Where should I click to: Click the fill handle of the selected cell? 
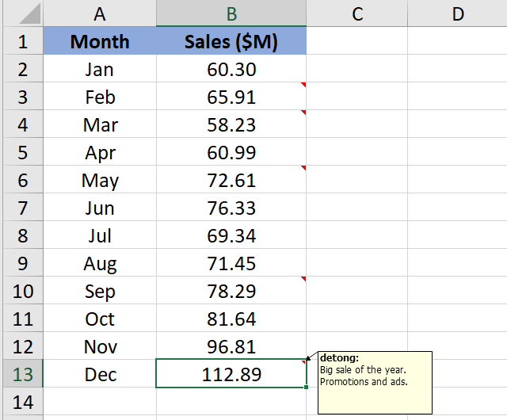coord(306,387)
